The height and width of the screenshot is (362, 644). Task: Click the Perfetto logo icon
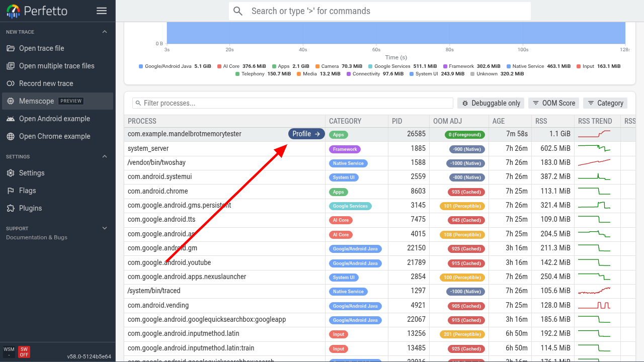tap(14, 11)
